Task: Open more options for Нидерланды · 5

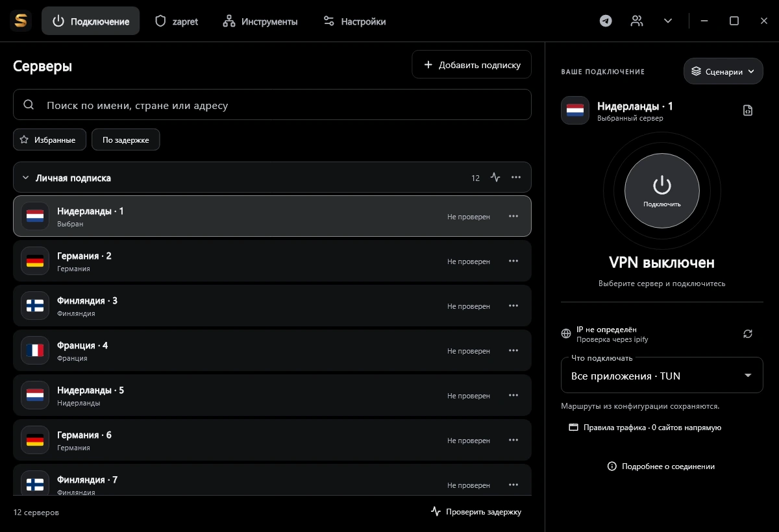Action: 513,395
